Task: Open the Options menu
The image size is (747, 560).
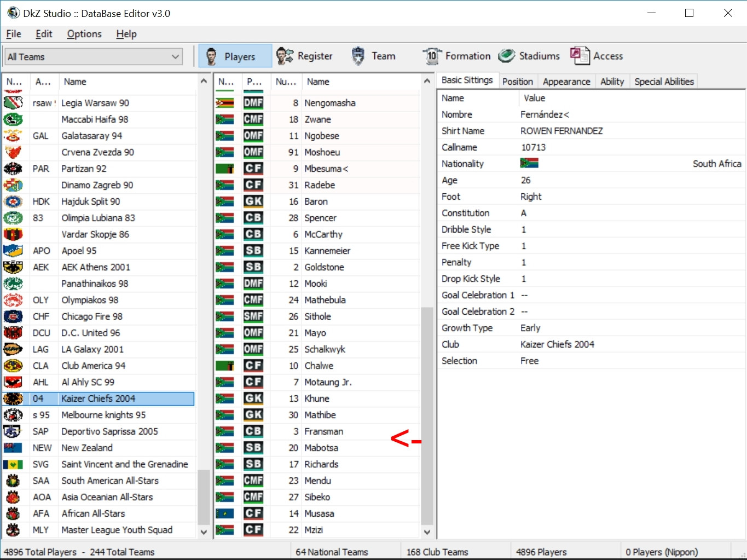Action: 84,34
